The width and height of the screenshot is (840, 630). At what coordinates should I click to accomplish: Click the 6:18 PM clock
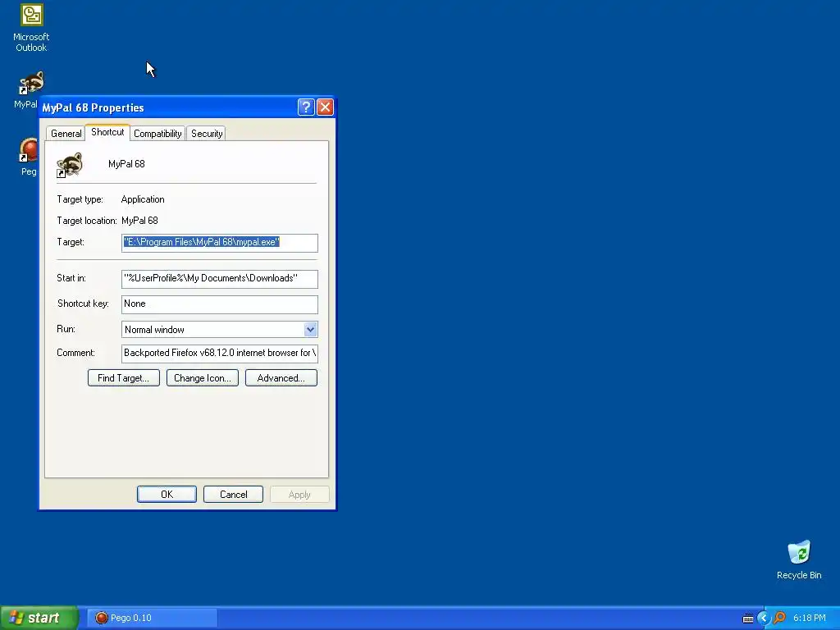[x=810, y=618]
